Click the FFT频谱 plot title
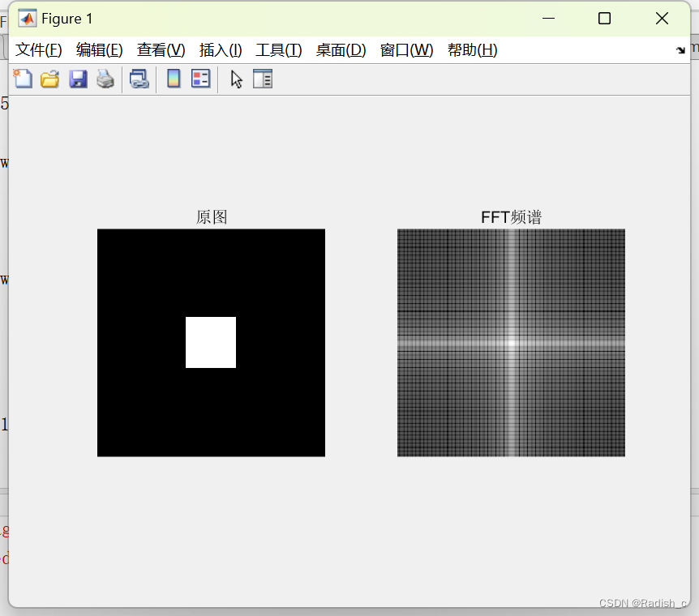The image size is (699, 616). [512, 217]
